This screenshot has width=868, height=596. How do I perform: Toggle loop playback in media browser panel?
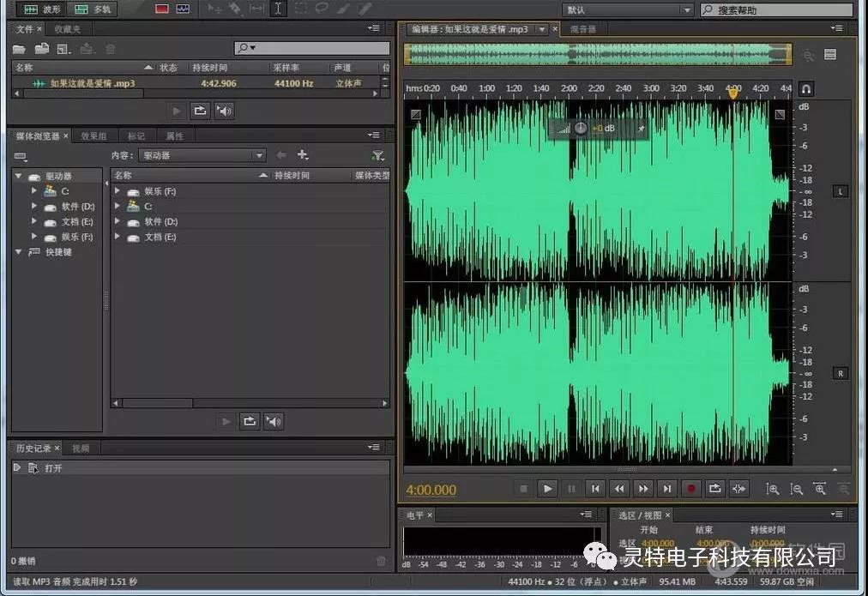pyautogui.click(x=250, y=422)
